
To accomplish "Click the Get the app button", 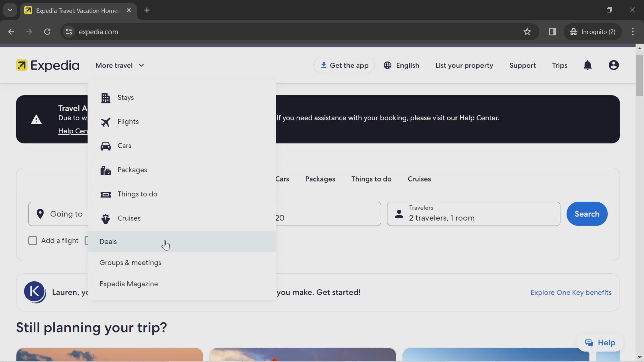I will [345, 65].
